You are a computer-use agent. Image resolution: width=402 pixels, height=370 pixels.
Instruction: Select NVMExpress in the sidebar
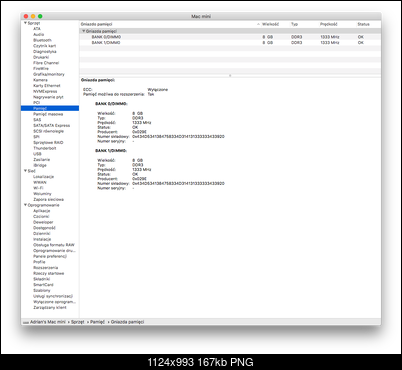(45, 91)
